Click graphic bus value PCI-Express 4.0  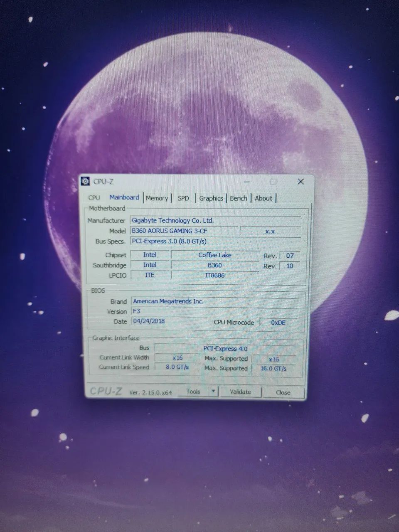pyautogui.click(x=225, y=348)
